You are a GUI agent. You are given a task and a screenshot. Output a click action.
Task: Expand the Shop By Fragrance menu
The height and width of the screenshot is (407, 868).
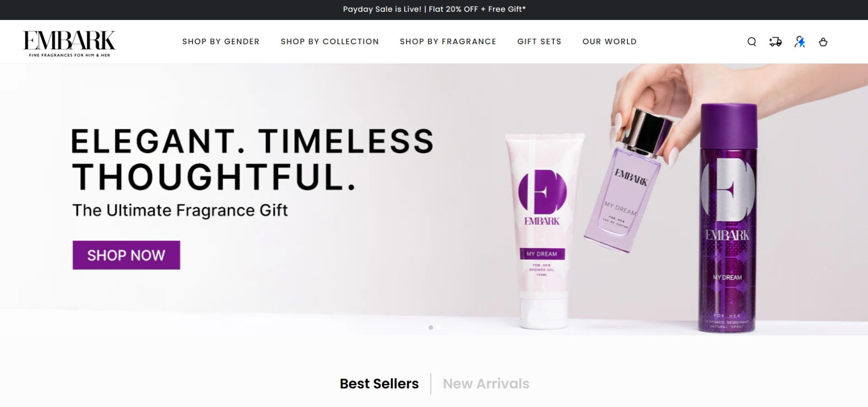448,42
